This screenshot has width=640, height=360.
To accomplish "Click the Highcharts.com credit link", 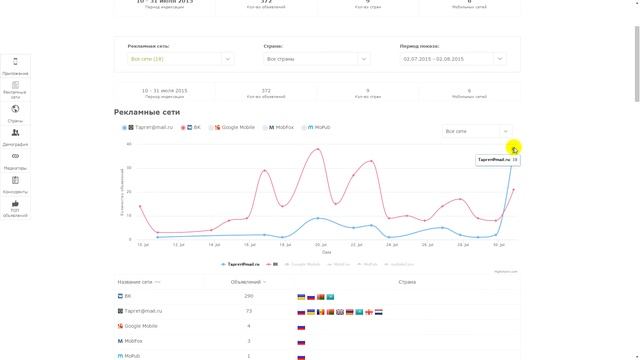I will click(506, 271).
